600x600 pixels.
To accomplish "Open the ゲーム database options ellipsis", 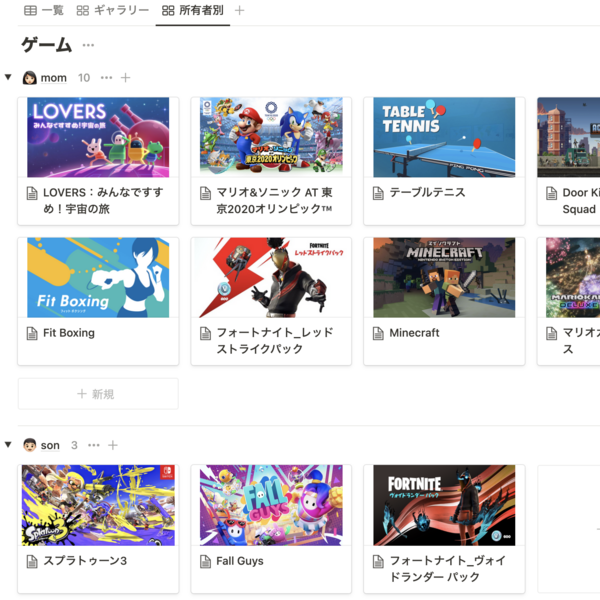I will pyautogui.click(x=88, y=45).
